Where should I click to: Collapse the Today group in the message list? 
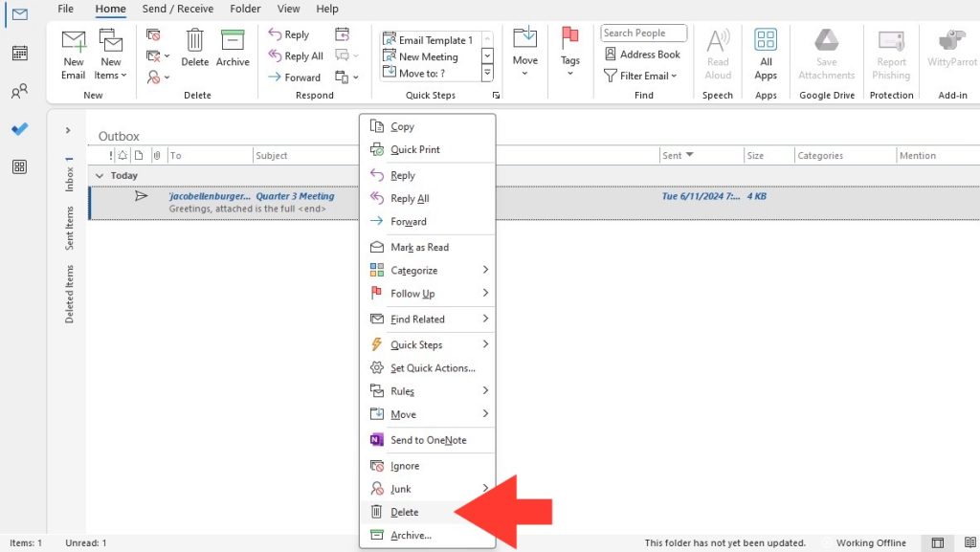[x=100, y=176]
